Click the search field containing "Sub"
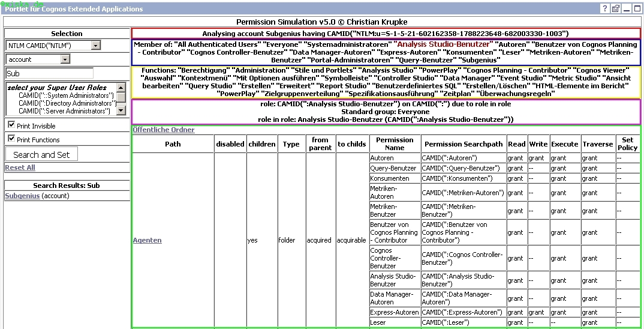 click(x=50, y=74)
